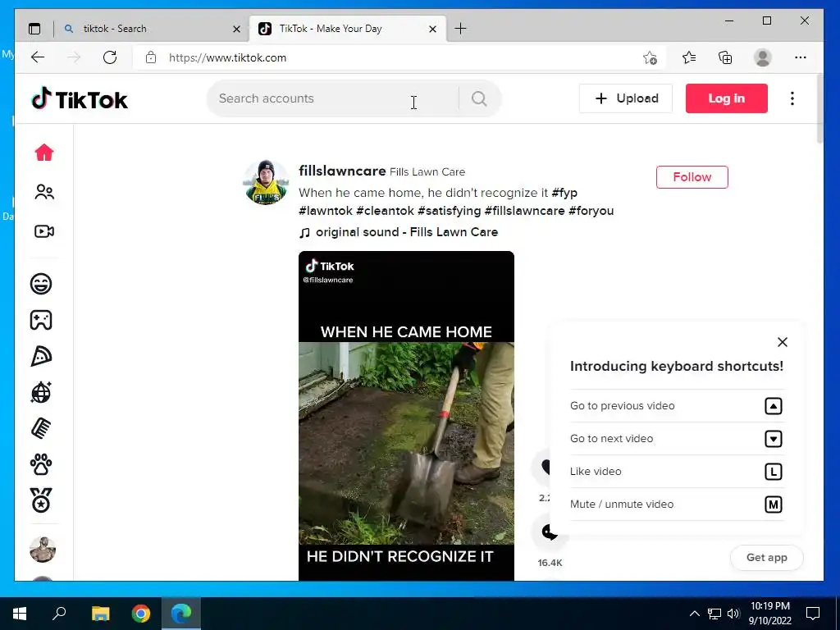Open the fillslawncare username link
The image size is (840, 630).
(342, 171)
